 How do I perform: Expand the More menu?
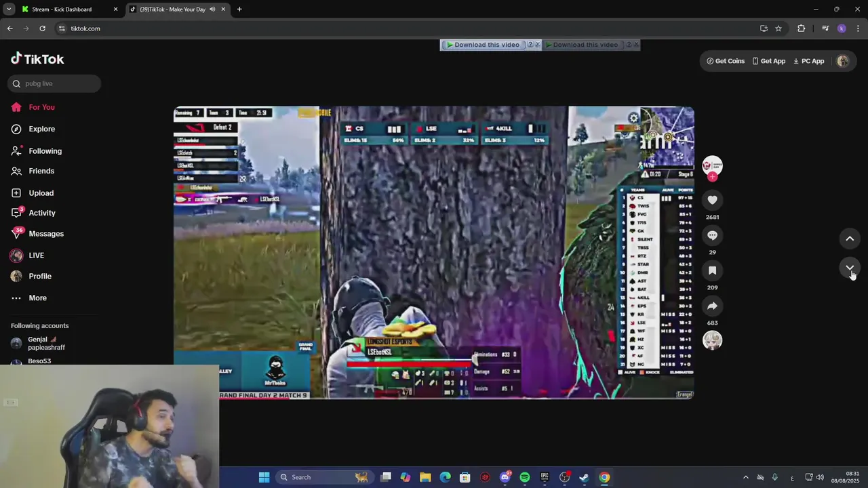click(37, 298)
